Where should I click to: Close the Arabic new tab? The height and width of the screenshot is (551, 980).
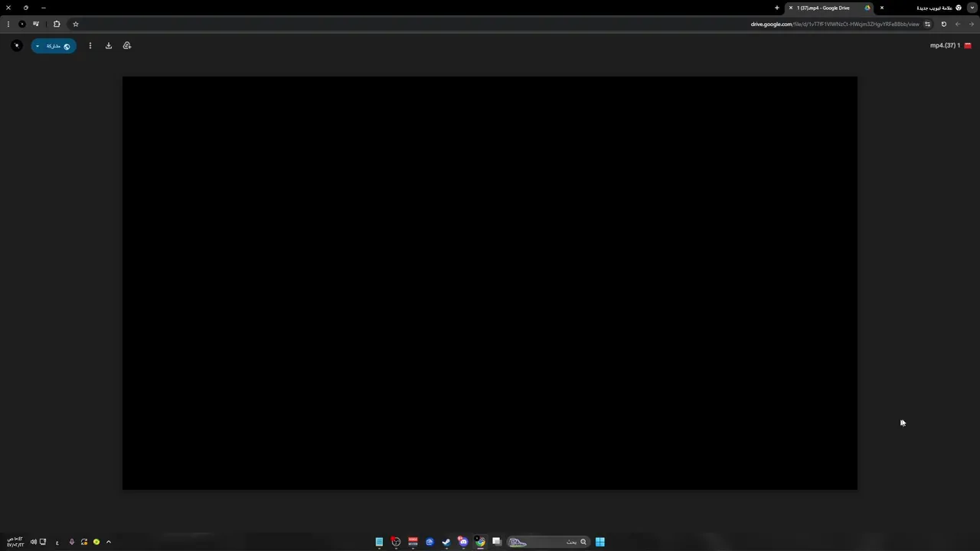click(x=882, y=8)
